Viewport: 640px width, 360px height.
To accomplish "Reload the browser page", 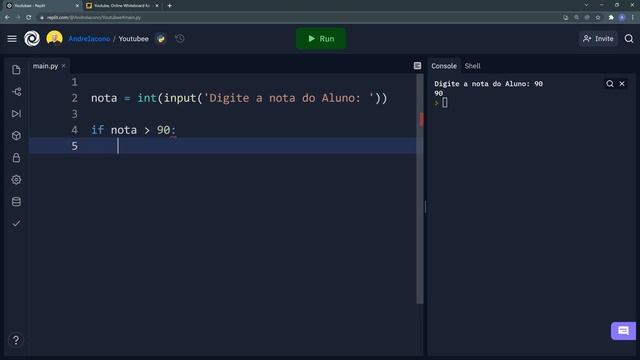I will pos(29,18).
